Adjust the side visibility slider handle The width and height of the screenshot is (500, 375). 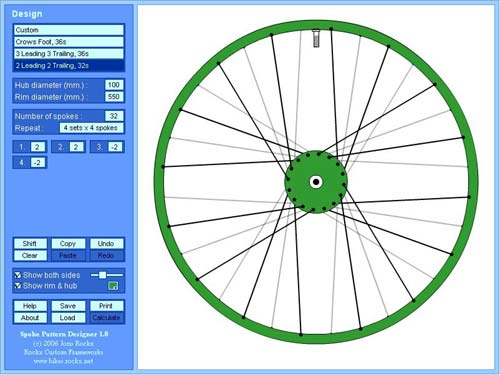point(103,275)
